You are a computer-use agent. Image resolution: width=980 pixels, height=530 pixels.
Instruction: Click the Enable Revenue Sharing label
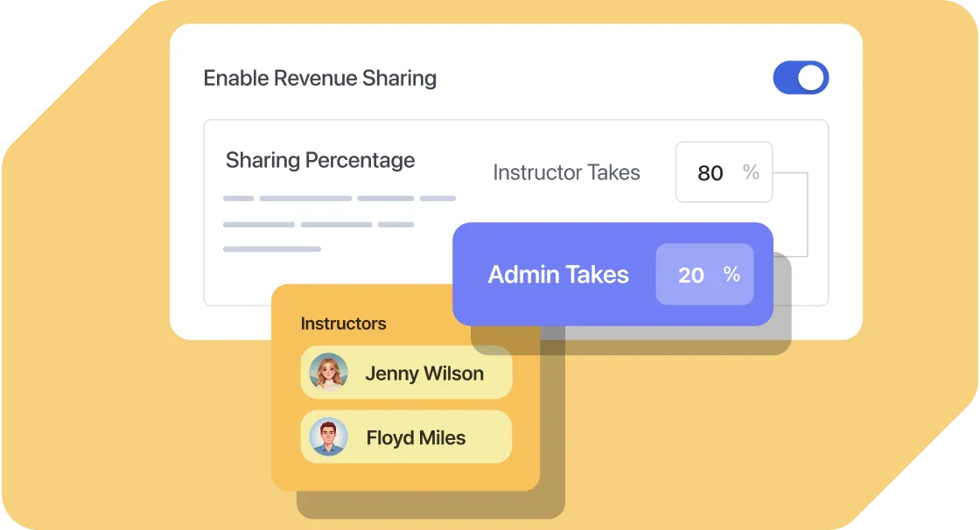(x=319, y=78)
